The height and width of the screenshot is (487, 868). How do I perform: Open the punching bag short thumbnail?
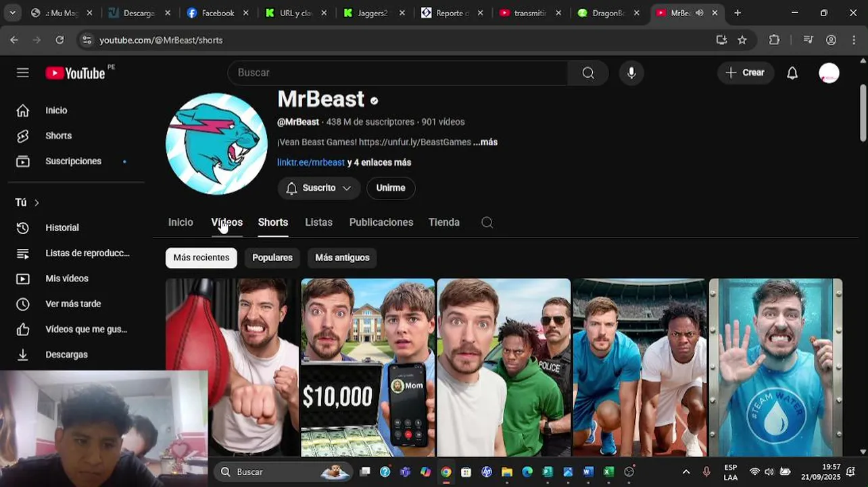(232, 367)
